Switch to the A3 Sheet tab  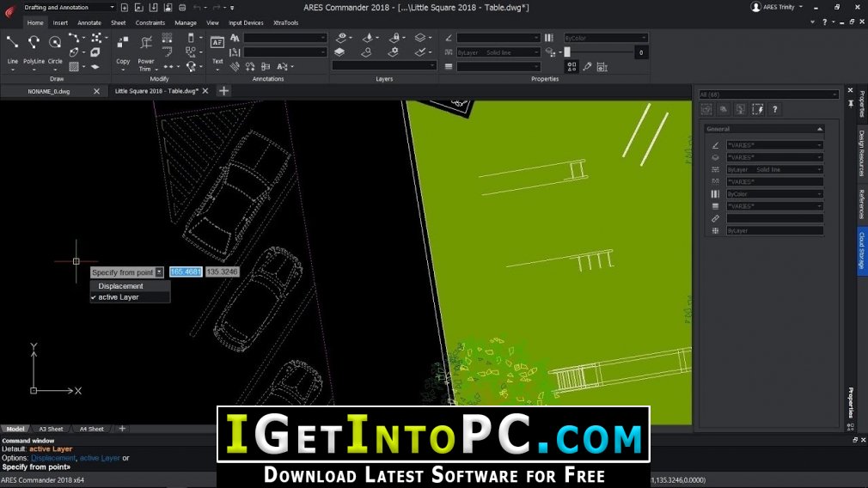coord(51,429)
